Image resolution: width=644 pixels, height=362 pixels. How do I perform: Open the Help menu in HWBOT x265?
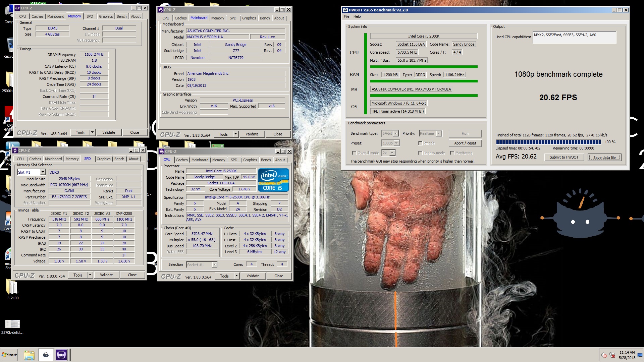click(x=357, y=16)
